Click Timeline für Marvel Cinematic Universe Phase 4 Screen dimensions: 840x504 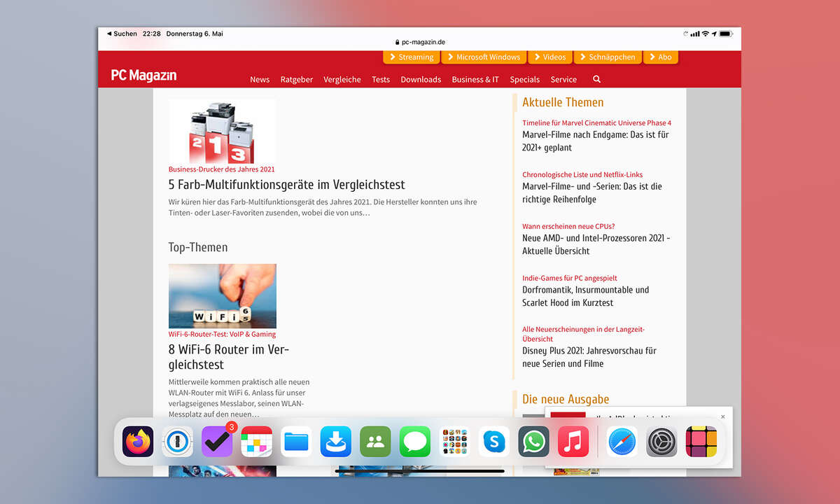point(596,123)
